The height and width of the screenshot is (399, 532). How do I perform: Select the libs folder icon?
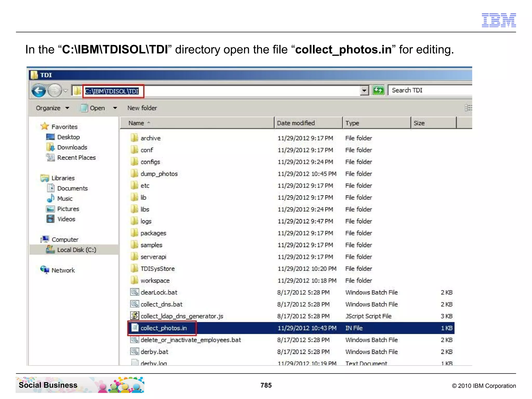pos(134,209)
